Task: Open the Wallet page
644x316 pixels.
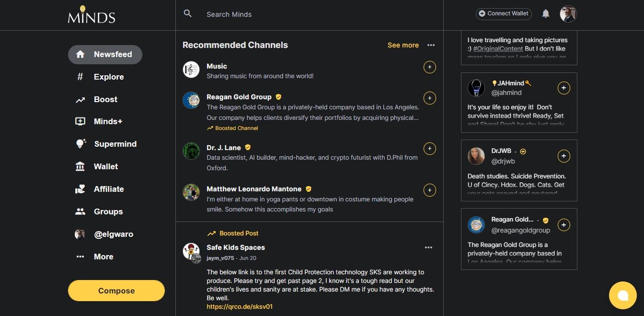Action: point(105,166)
